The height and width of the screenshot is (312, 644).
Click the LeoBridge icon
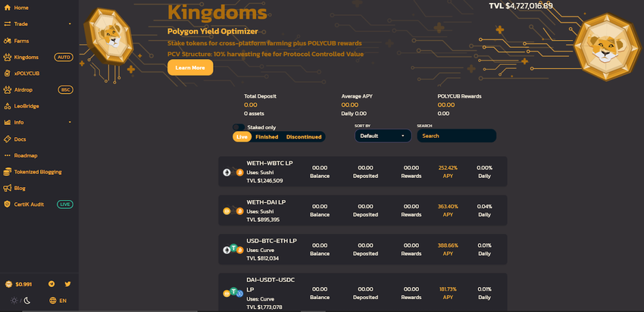click(8, 106)
